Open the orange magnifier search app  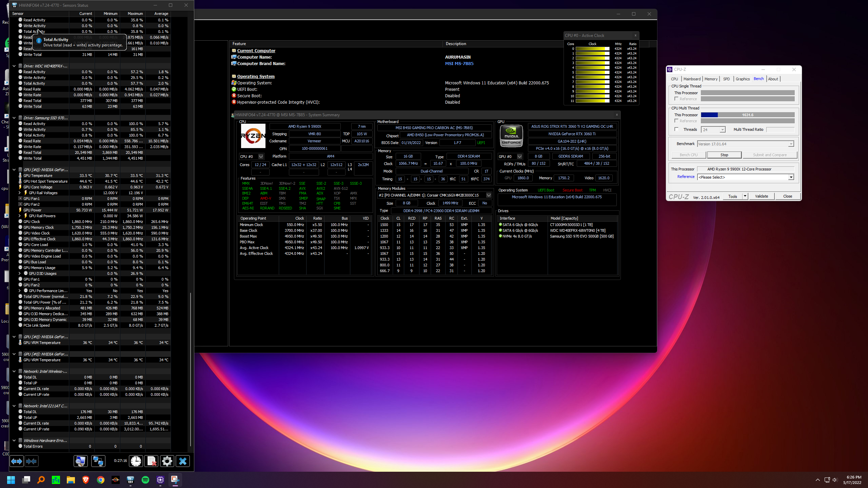(41, 480)
